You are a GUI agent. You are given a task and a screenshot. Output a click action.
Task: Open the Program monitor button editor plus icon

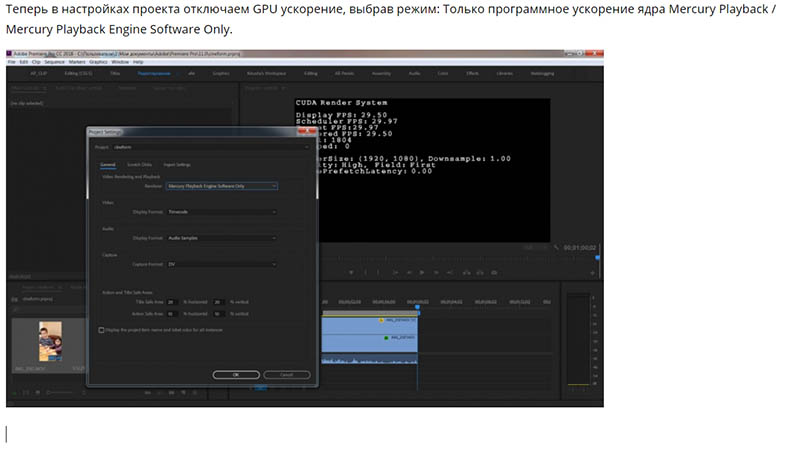[592, 273]
